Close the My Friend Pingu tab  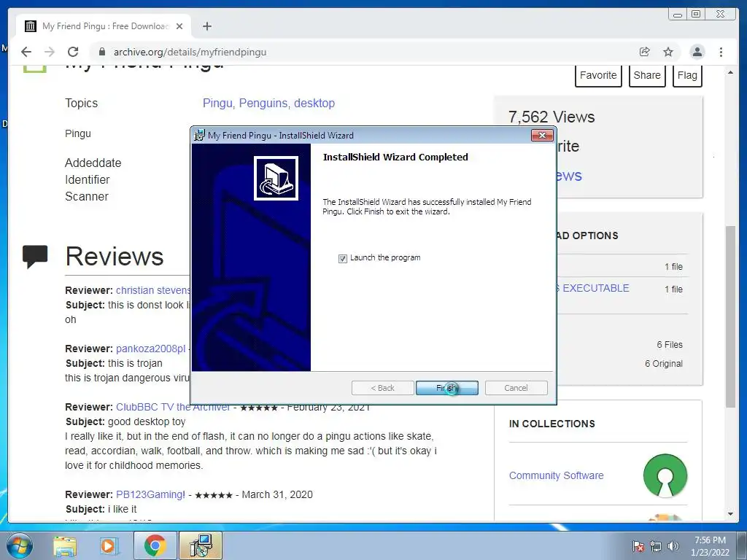pos(179,26)
